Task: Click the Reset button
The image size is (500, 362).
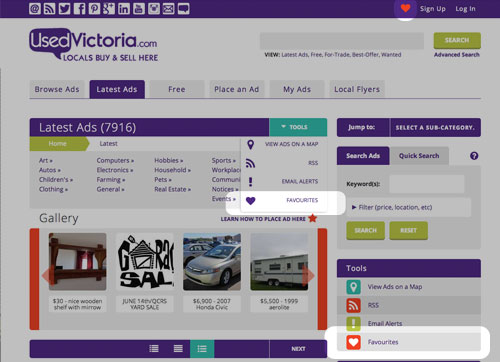Action: (408, 230)
